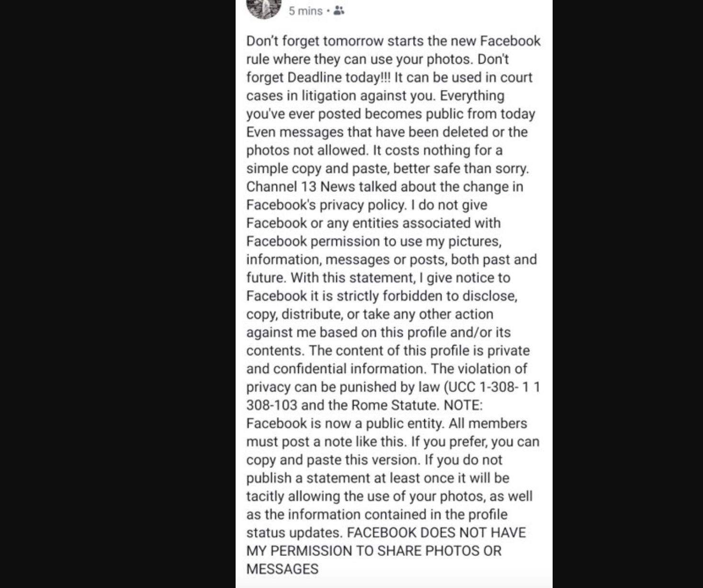The height and width of the screenshot is (588, 703).
Task: Click the '5 mins' post timestamp
Action: [x=306, y=11]
